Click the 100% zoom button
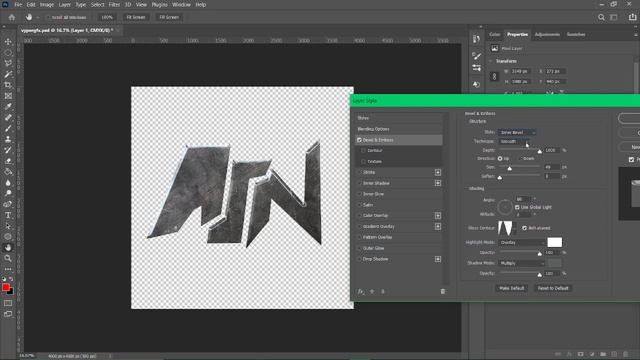The height and width of the screenshot is (360, 640). (107, 18)
